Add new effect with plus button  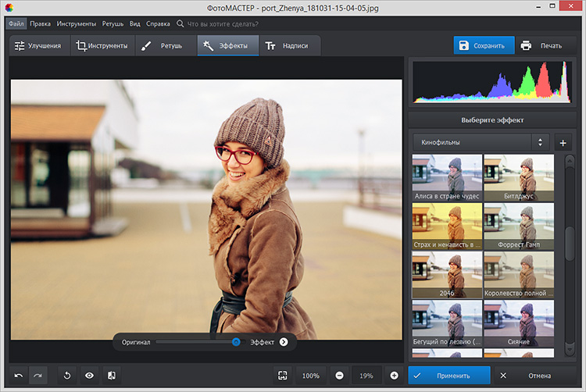pos(562,143)
